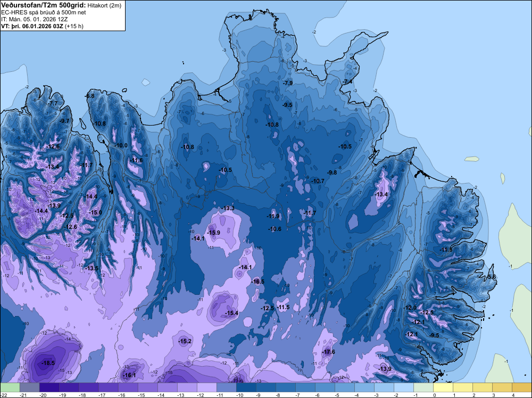Click the -5.6 temperature label
The height and width of the screenshot is (398, 532).
[491, 277]
